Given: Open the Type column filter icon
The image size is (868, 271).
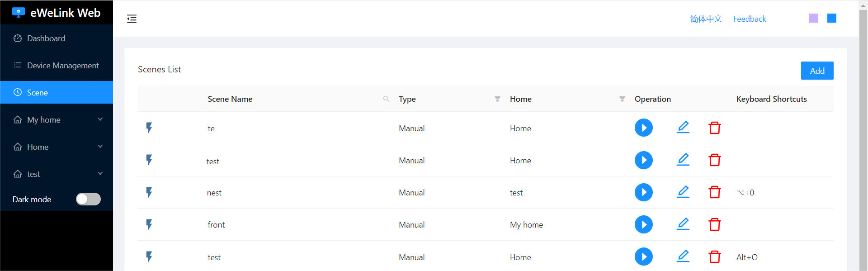Looking at the screenshot, I should pyautogui.click(x=497, y=99).
